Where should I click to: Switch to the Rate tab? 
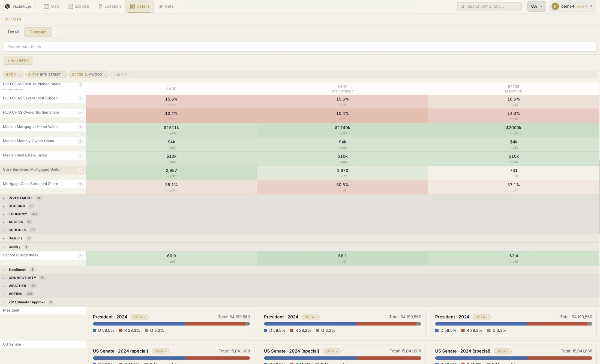pos(166,6)
